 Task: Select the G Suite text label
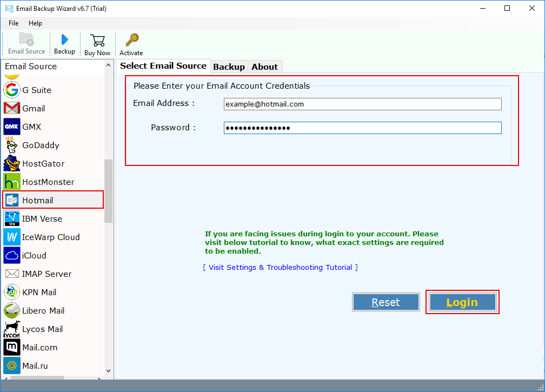[37, 90]
